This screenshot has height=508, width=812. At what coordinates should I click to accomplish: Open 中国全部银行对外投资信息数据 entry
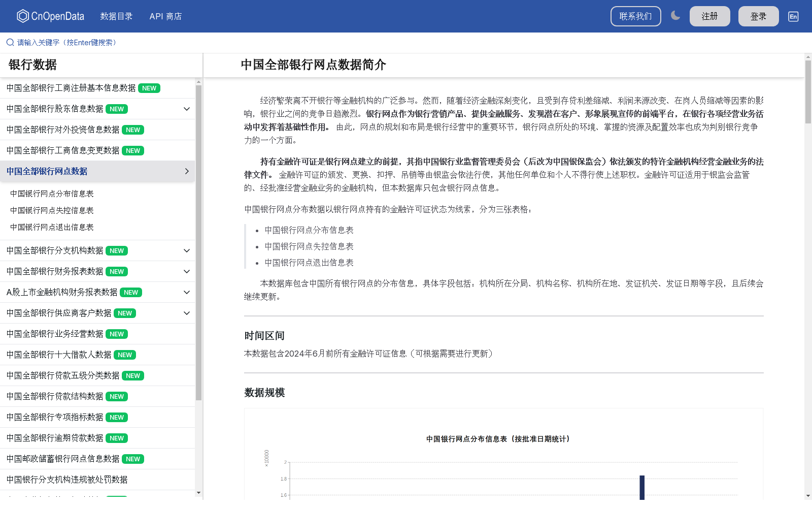pyautogui.click(x=63, y=130)
